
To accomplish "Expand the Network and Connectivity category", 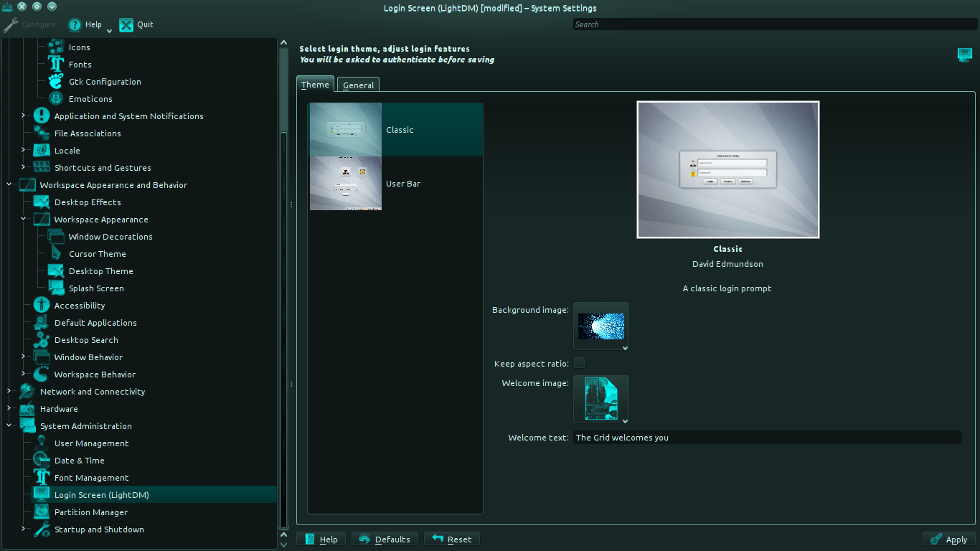I will pyautogui.click(x=9, y=391).
